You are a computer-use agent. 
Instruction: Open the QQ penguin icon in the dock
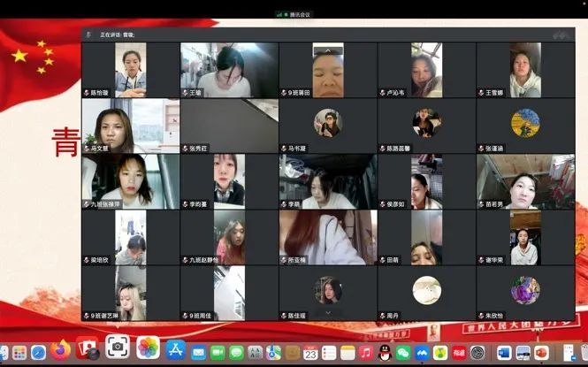click(x=386, y=352)
